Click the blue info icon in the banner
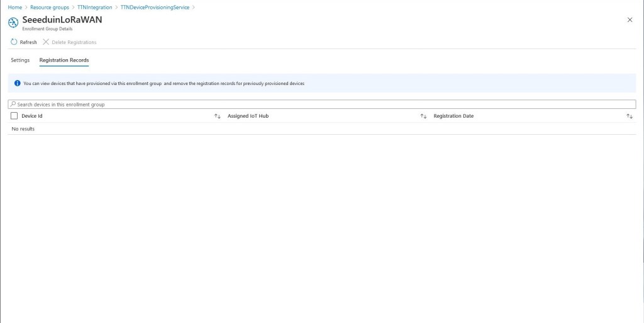 18,83
